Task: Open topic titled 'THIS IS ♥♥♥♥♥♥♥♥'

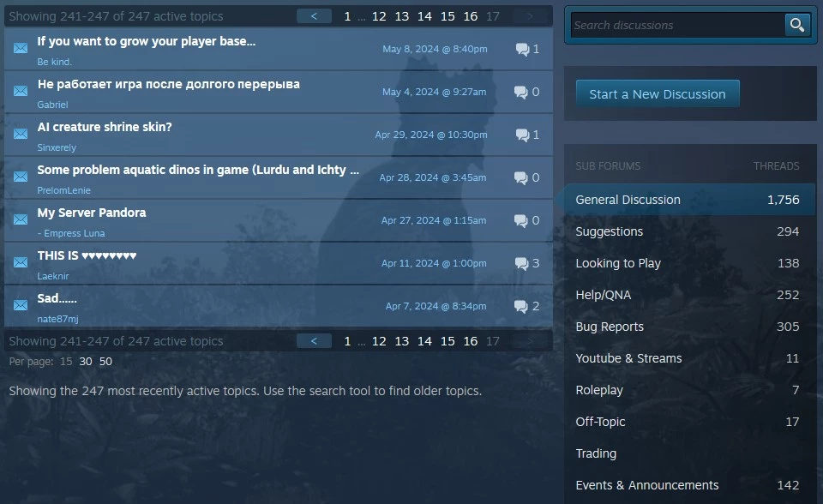Action: [x=87, y=255]
